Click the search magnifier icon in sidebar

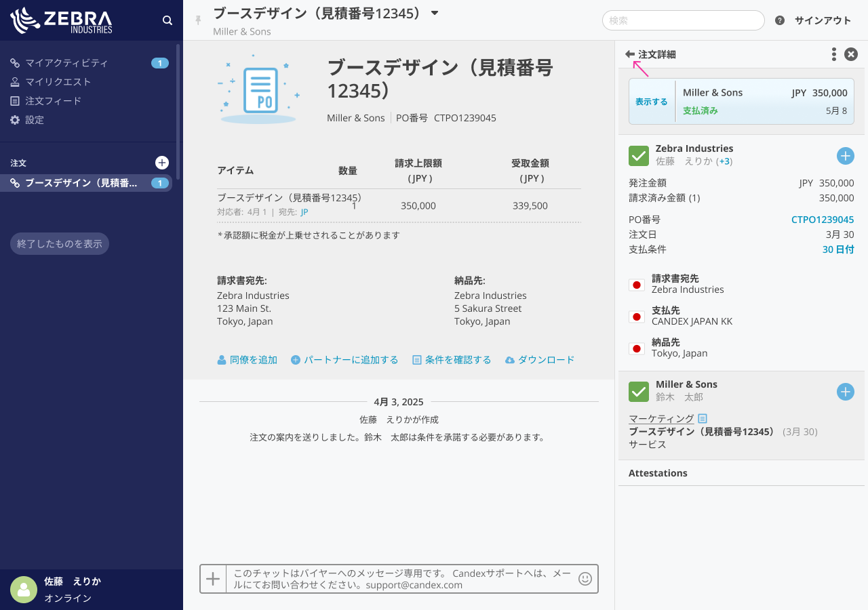pos(167,20)
